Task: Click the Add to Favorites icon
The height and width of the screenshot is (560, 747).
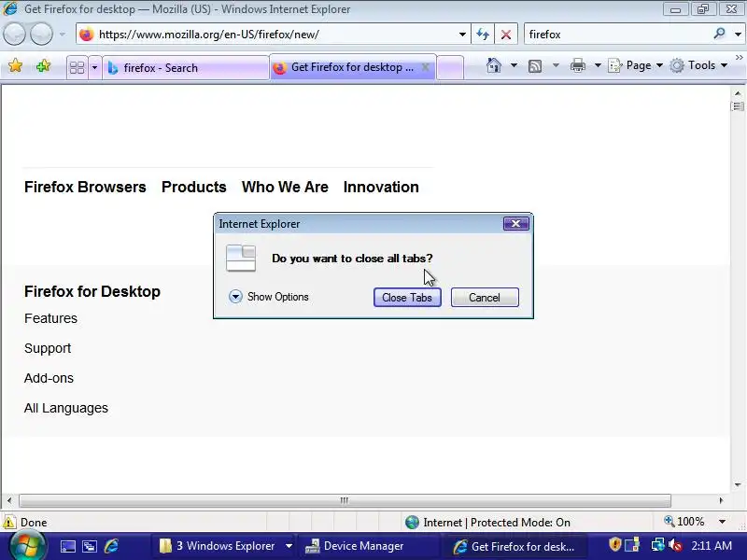Action: pyautogui.click(x=43, y=65)
